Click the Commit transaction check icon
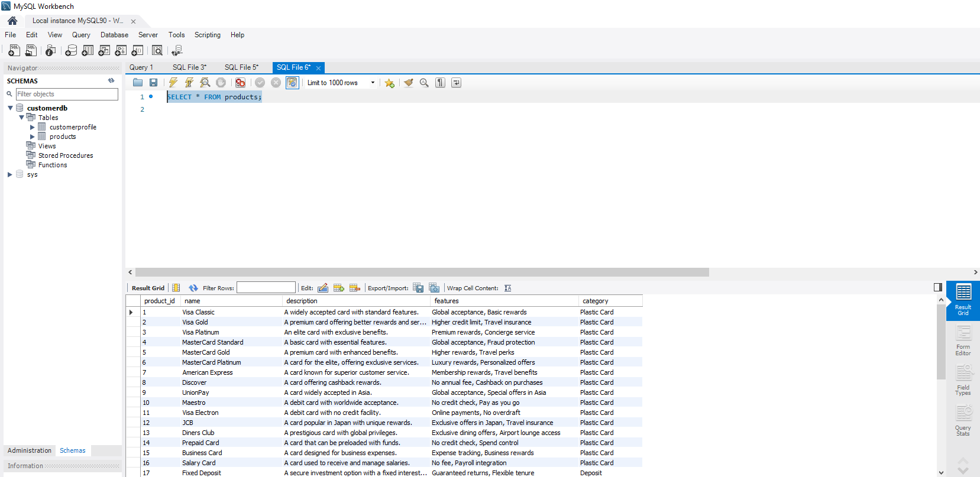The height and width of the screenshot is (477, 980). [260, 83]
